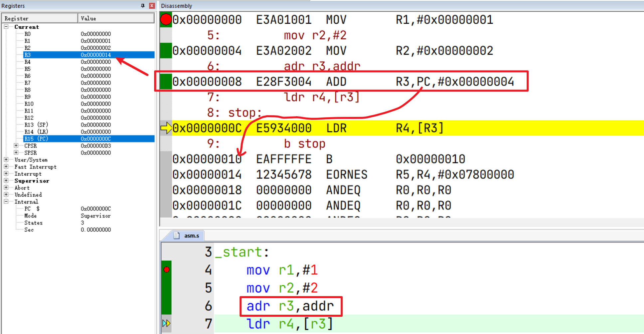The height and width of the screenshot is (334, 644).
Task: Expand the Interrupt register group
Action: tap(6, 173)
